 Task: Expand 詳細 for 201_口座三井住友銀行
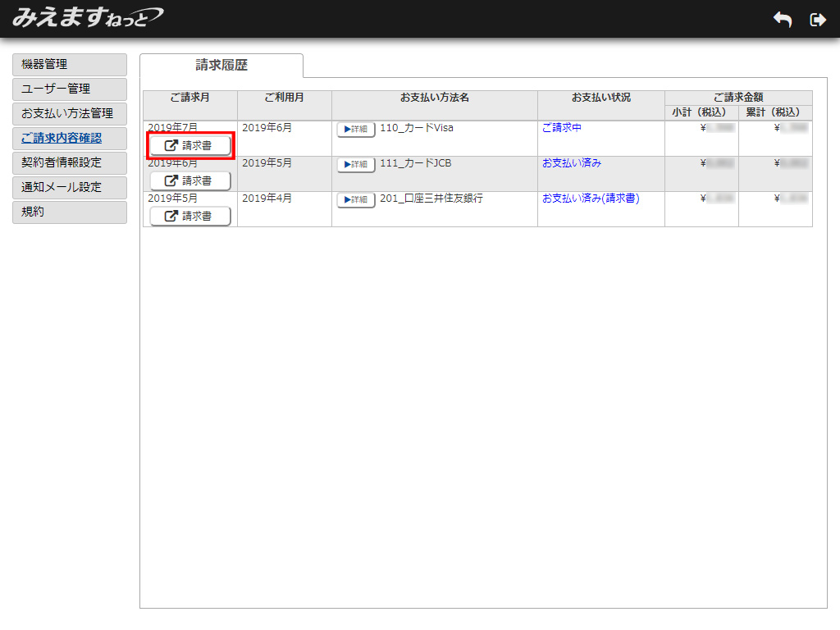tap(356, 199)
